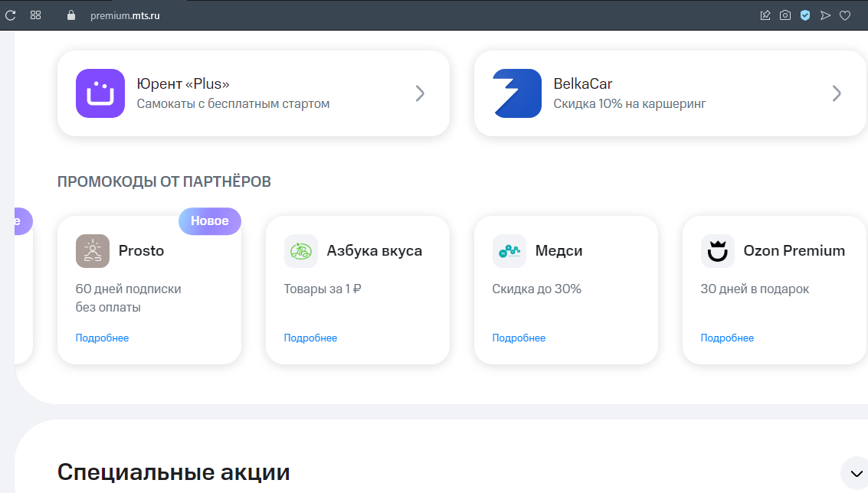The width and height of the screenshot is (868, 493).
Task: Click the Ozon Premium card title
Action: (x=794, y=250)
